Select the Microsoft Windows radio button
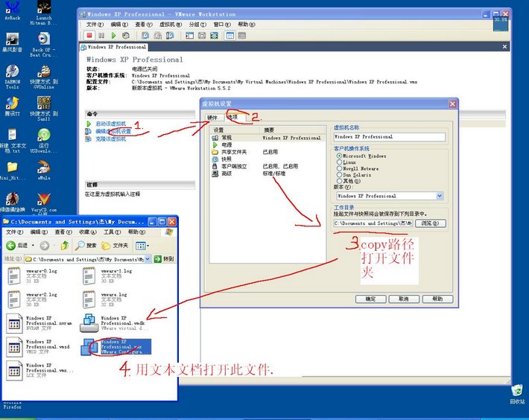Screen dimensions: 529x420 pyautogui.click(x=340, y=156)
